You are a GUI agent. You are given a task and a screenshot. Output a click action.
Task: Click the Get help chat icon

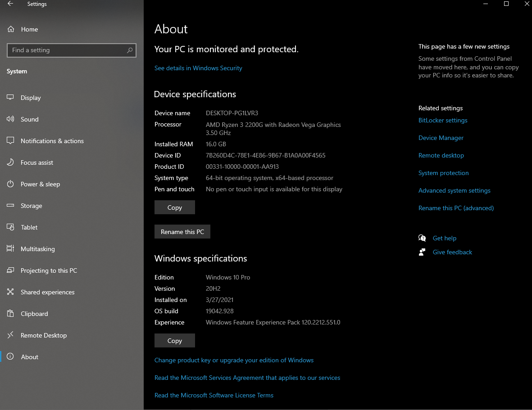[x=422, y=238]
